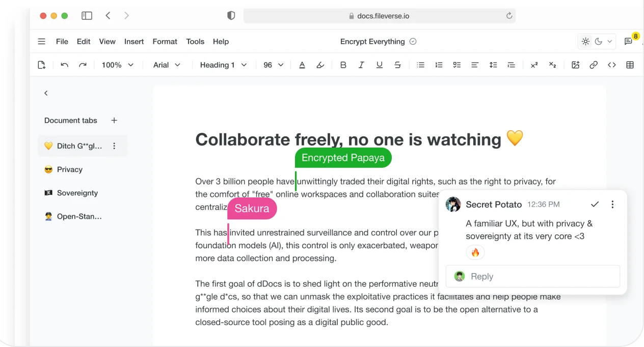Open the Edit menu
The height and width of the screenshot is (347, 644).
pos(84,42)
